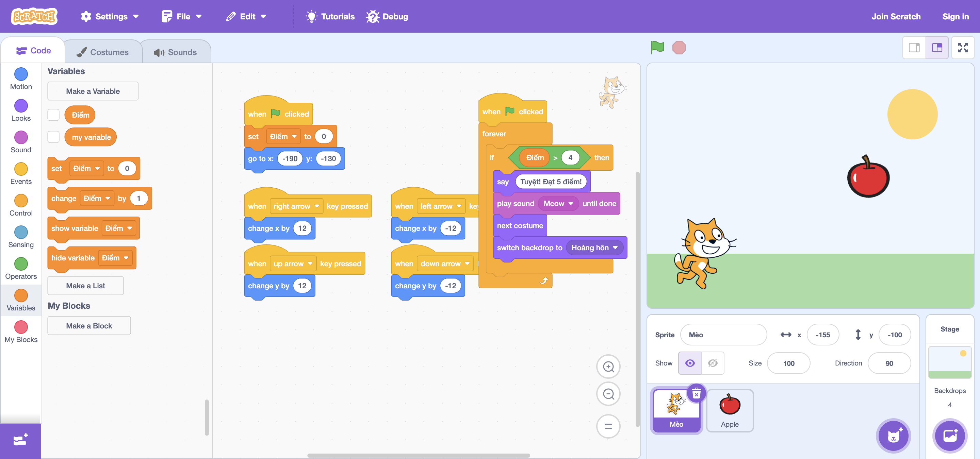The image size is (980, 459).
Task: Delete the Mèo sprite with trash icon
Action: point(696,393)
